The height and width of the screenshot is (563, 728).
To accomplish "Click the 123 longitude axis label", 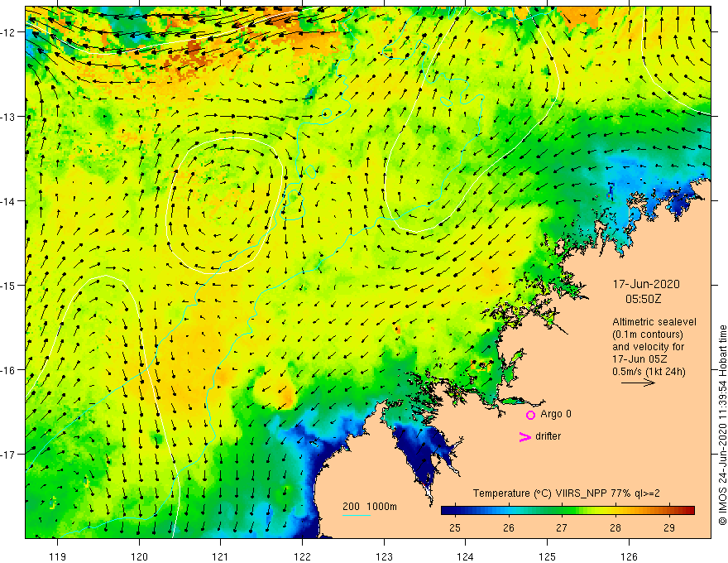I will (384, 556).
